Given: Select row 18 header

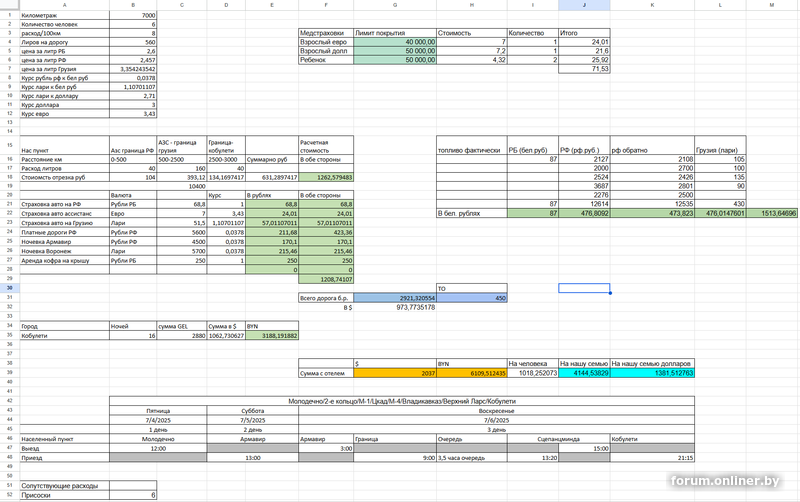Looking at the screenshot, I should 10,177.
